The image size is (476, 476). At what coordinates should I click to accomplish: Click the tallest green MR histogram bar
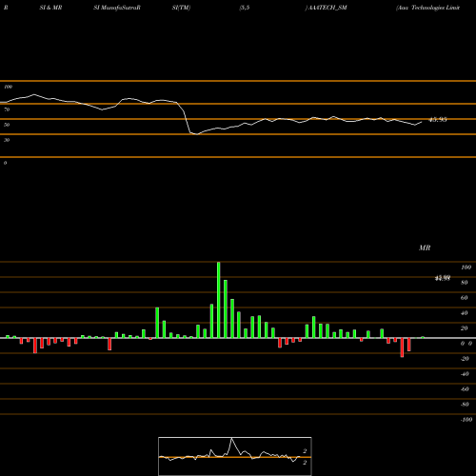[x=219, y=300]
